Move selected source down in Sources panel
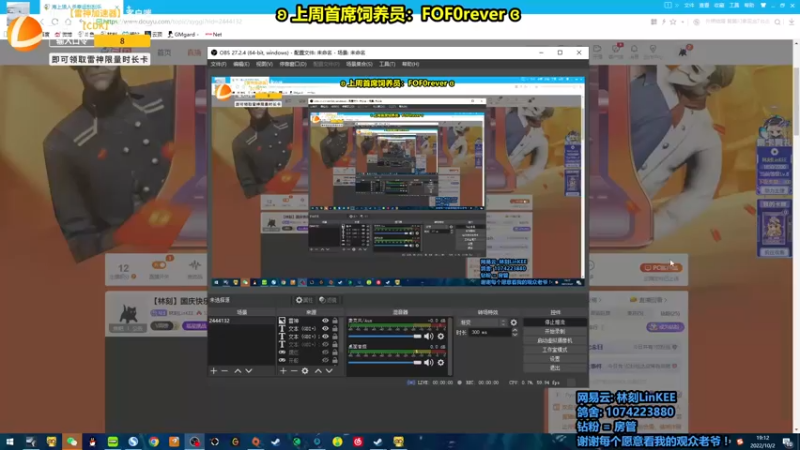 click(x=329, y=371)
